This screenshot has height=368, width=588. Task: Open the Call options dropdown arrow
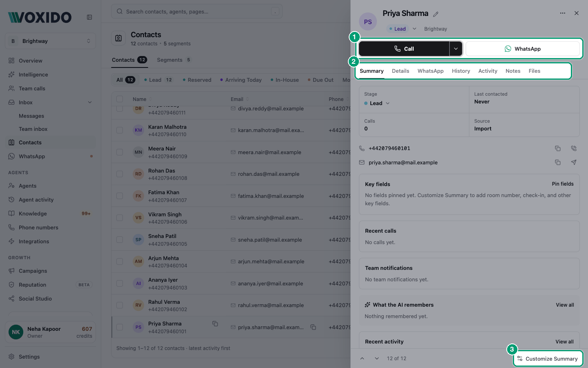coord(456,49)
